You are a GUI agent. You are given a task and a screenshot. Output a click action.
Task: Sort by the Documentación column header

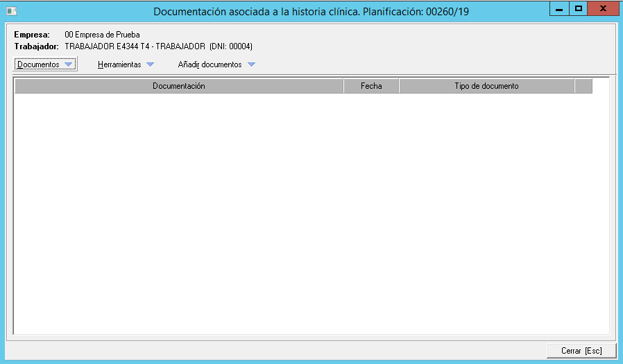click(x=179, y=86)
